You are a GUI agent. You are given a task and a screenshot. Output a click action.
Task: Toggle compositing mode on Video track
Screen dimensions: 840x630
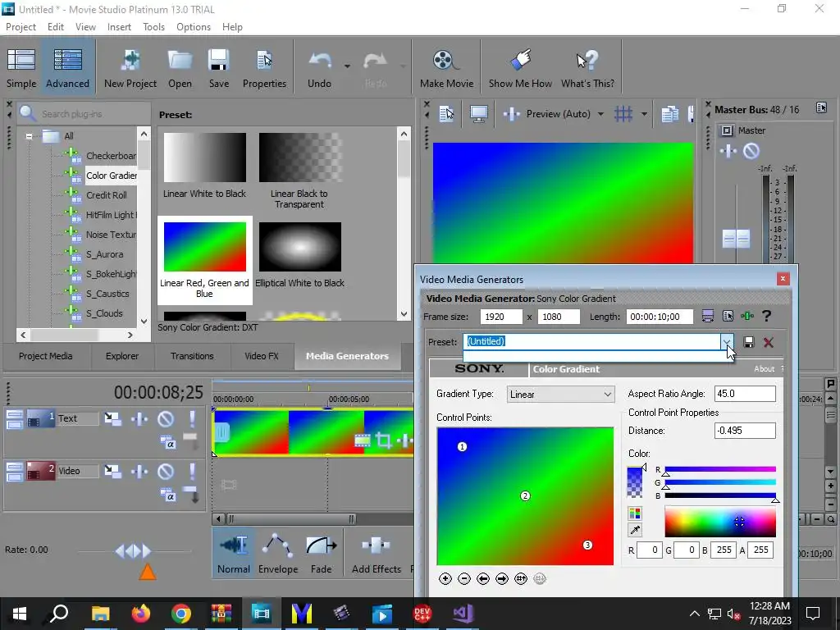coord(168,495)
